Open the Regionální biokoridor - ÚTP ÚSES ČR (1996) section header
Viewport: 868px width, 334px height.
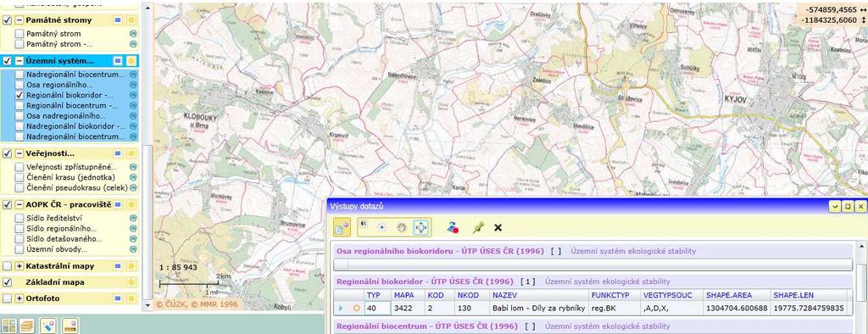pyautogui.click(x=593, y=281)
